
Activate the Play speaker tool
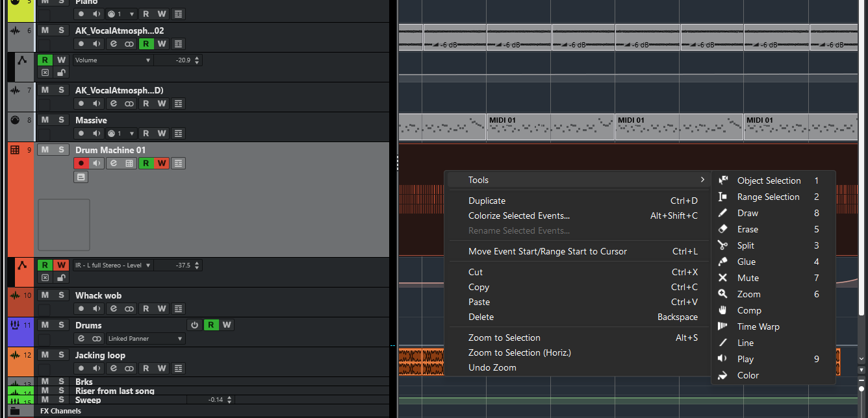[773, 359]
